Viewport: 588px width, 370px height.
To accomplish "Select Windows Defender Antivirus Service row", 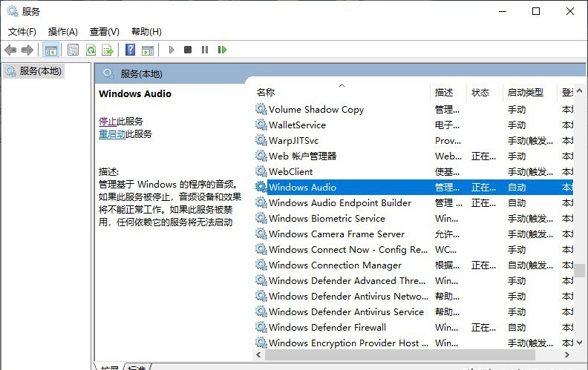I will pos(414,311).
